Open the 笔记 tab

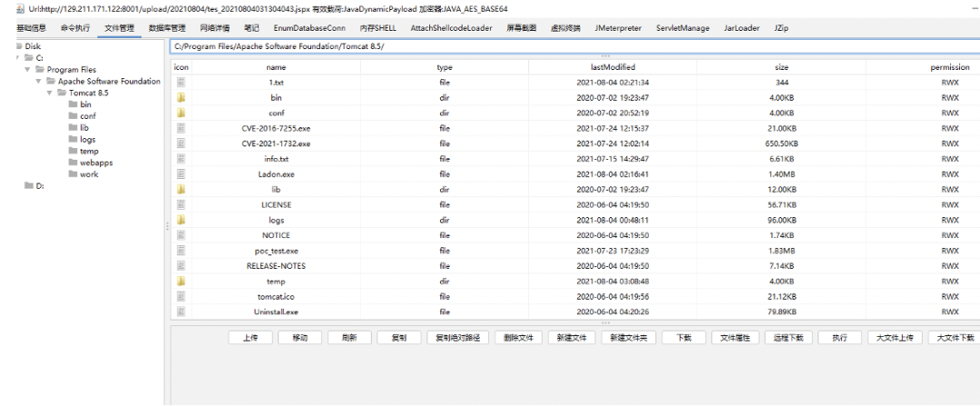coord(251,28)
